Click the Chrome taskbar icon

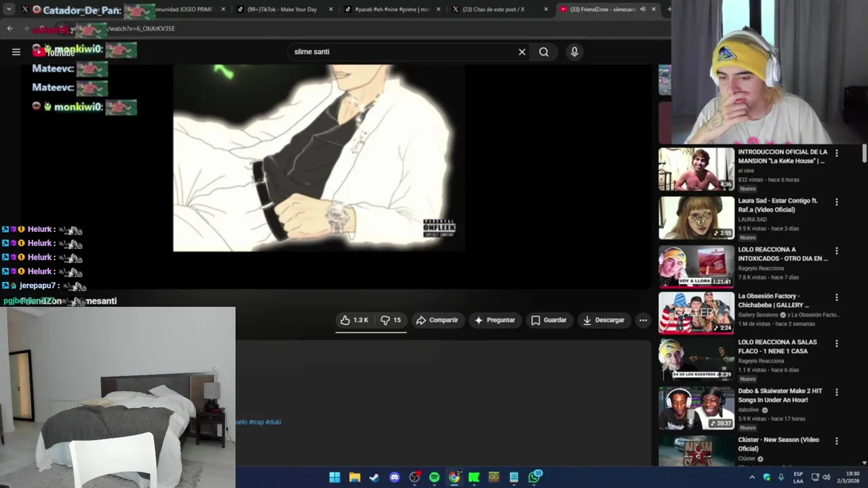click(454, 477)
